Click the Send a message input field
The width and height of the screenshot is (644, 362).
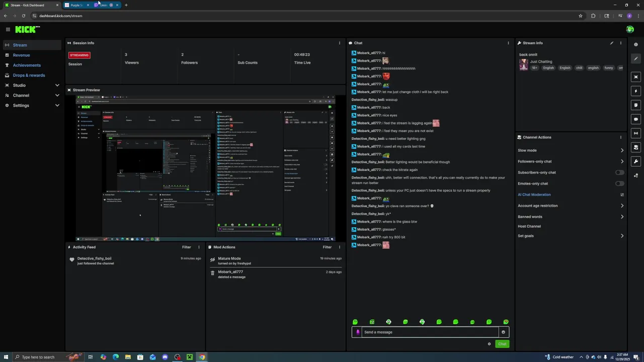[x=430, y=332]
